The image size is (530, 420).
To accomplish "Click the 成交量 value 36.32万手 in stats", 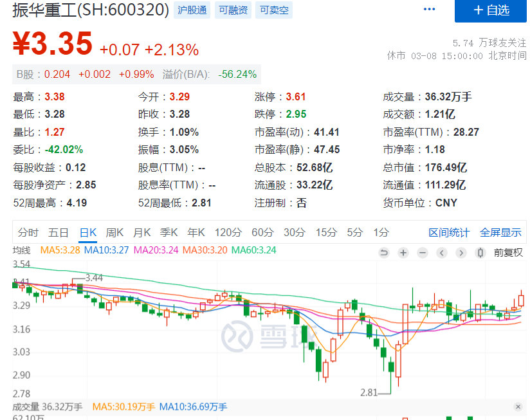I will click(448, 96).
